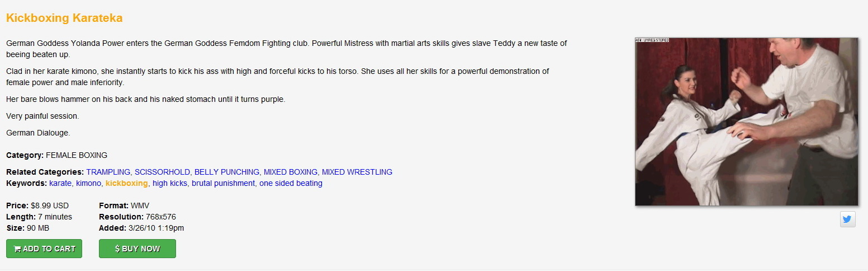868x271 pixels.
Task: Click the $8.99 USD price text
Action: (x=50, y=205)
